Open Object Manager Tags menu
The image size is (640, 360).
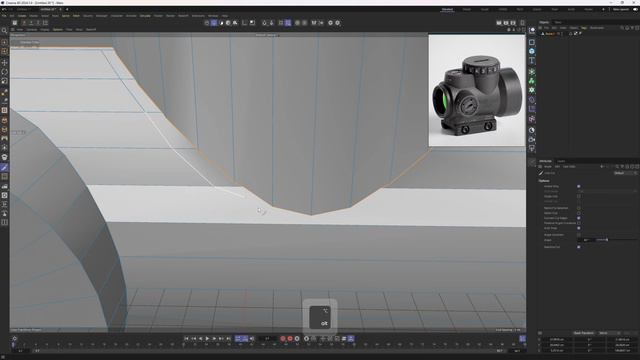tap(584, 28)
